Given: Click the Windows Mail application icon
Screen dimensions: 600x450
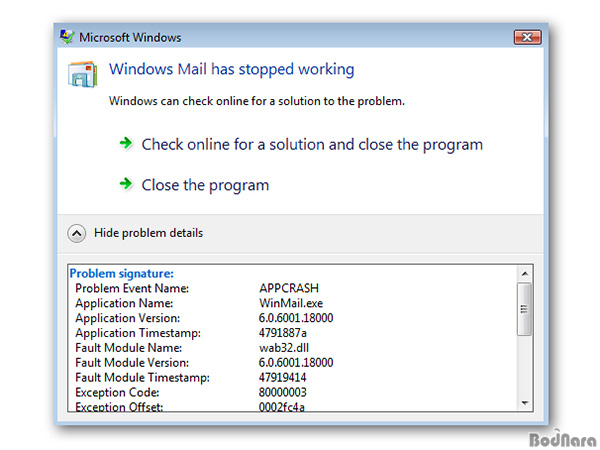Looking at the screenshot, I should click(83, 74).
